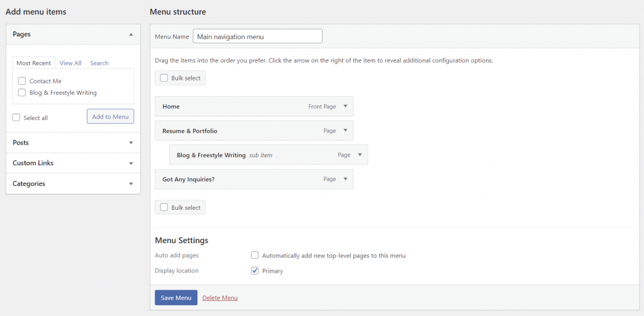Expand the Custom Links section
Screen dimensions: 644x316
tap(131, 163)
